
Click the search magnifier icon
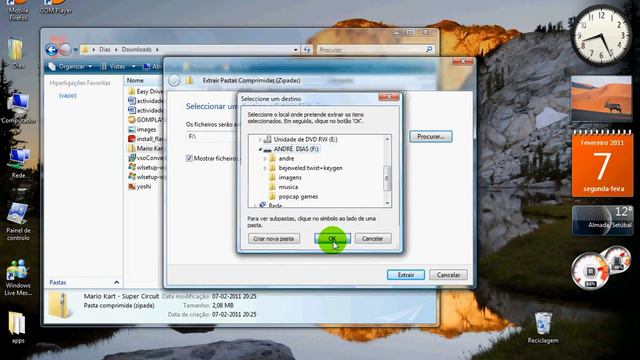pyautogui.click(x=429, y=49)
